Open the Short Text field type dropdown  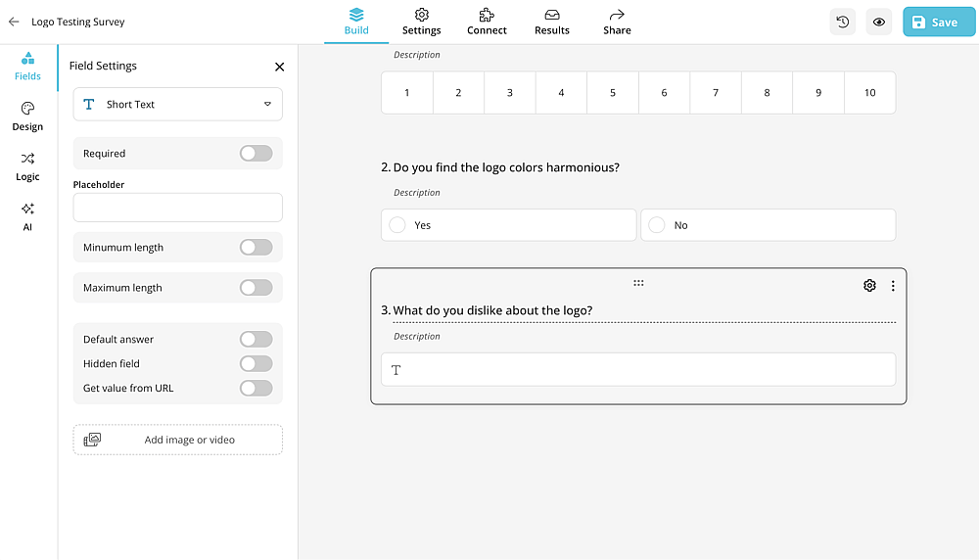tap(178, 104)
